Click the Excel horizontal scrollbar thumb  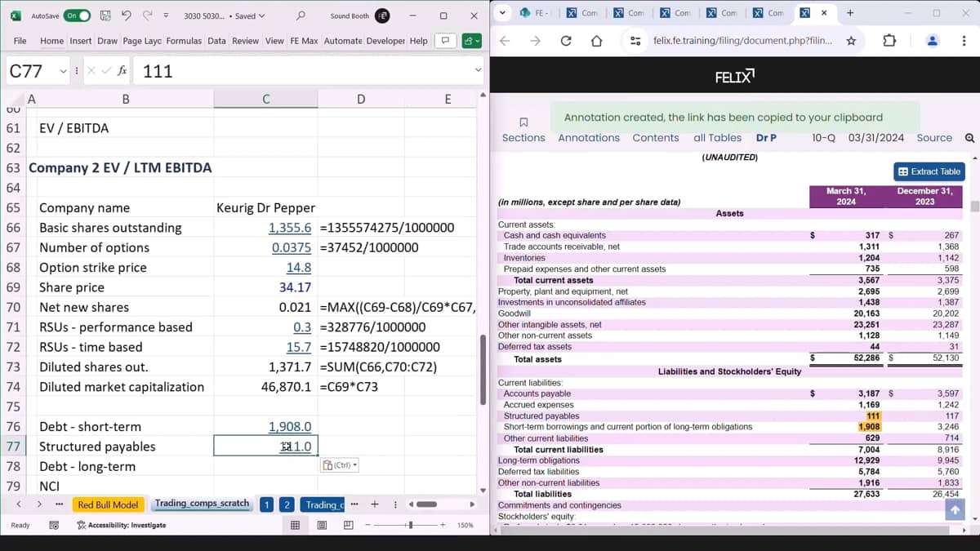(427, 504)
